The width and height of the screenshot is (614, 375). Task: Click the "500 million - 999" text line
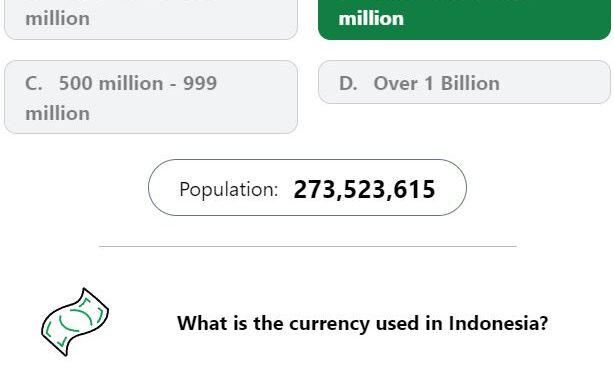(138, 83)
